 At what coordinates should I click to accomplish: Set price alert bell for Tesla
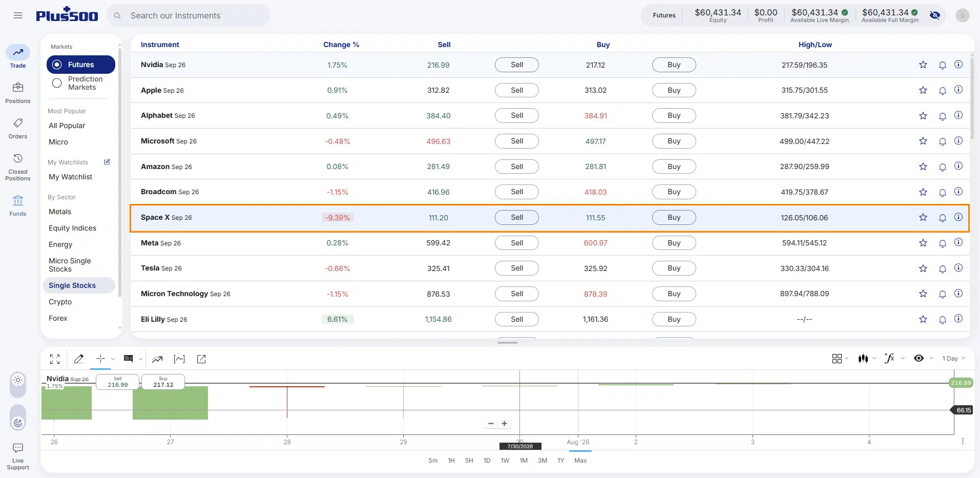(943, 268)
